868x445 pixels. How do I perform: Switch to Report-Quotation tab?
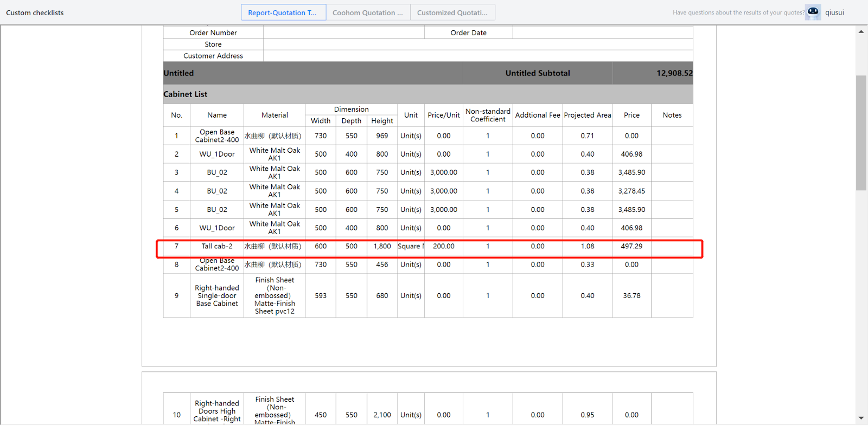pos(283,12)
